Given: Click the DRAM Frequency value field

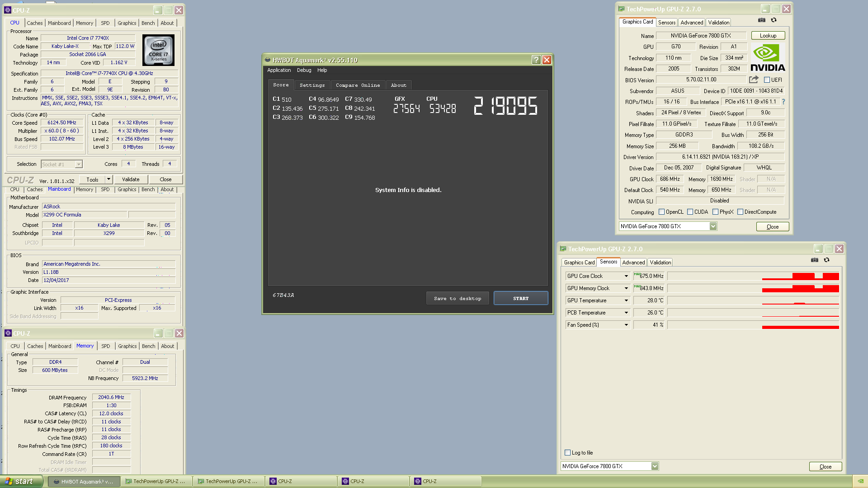Looking at the screenshot, I should click(111, 398).
